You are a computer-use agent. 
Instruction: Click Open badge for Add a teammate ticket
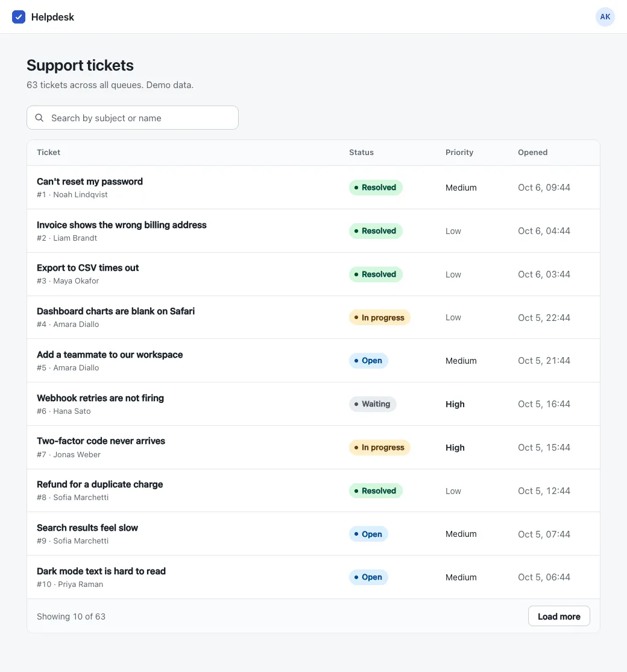pos(368,360)
